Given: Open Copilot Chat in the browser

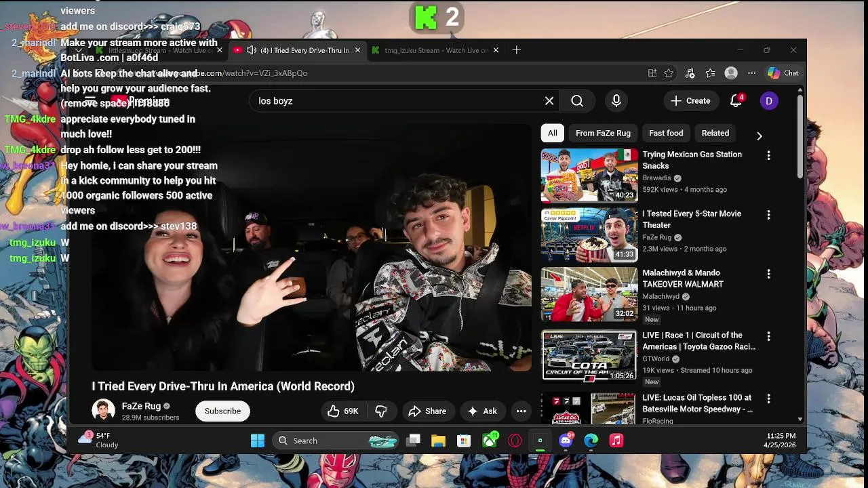Looking at the screenshot, I should pos(783,73).
